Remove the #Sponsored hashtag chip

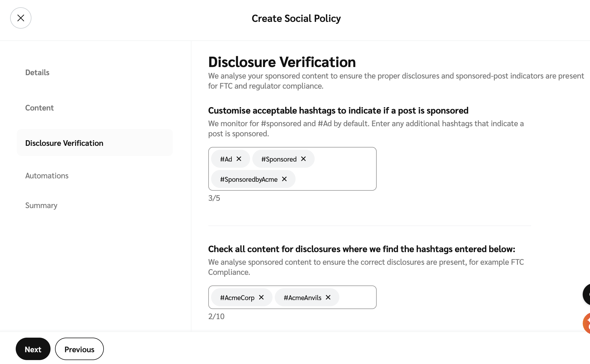[x=303, y=159]
